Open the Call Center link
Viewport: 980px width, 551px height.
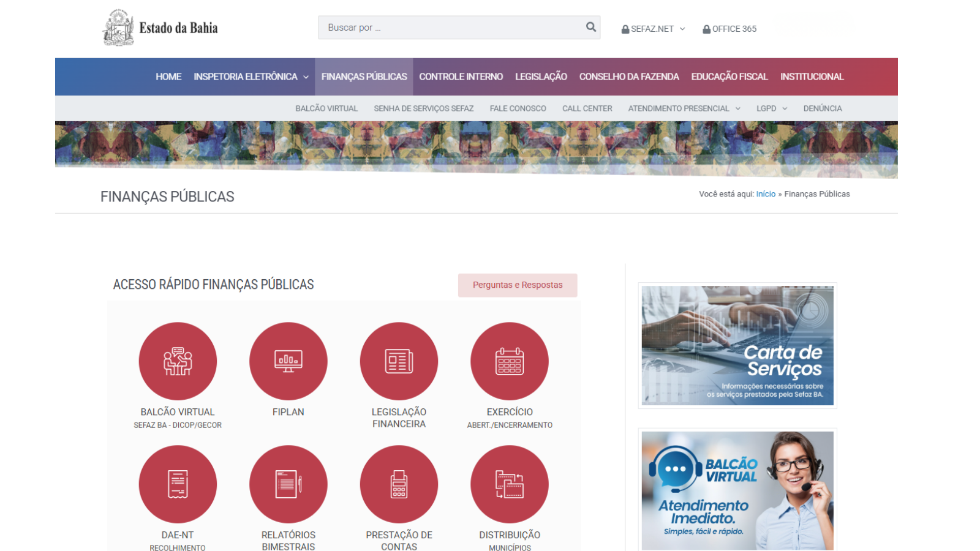[587, 108]
